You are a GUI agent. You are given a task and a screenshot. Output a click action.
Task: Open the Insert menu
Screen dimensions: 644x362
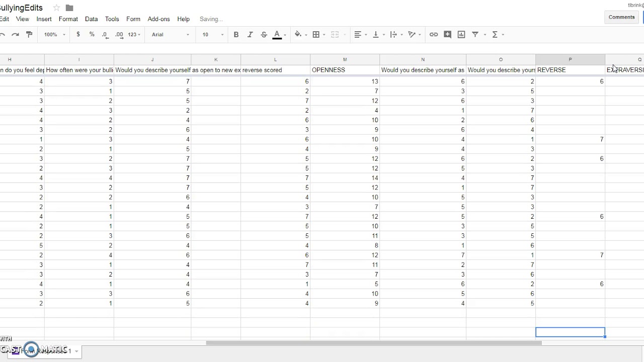pos(44,19)
